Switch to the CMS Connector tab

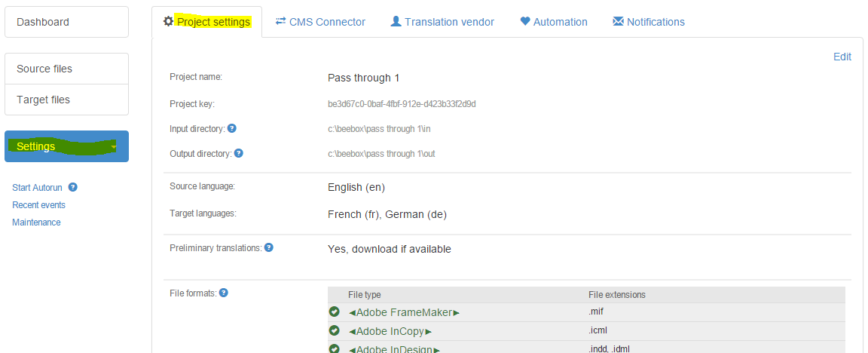coord(320,22)
